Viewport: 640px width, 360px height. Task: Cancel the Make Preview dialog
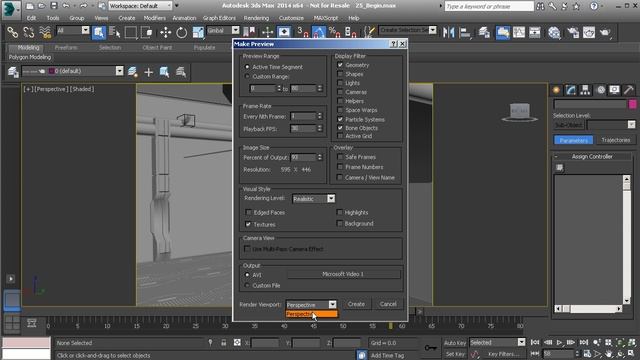pyautogui.click(x=388, y=304)
